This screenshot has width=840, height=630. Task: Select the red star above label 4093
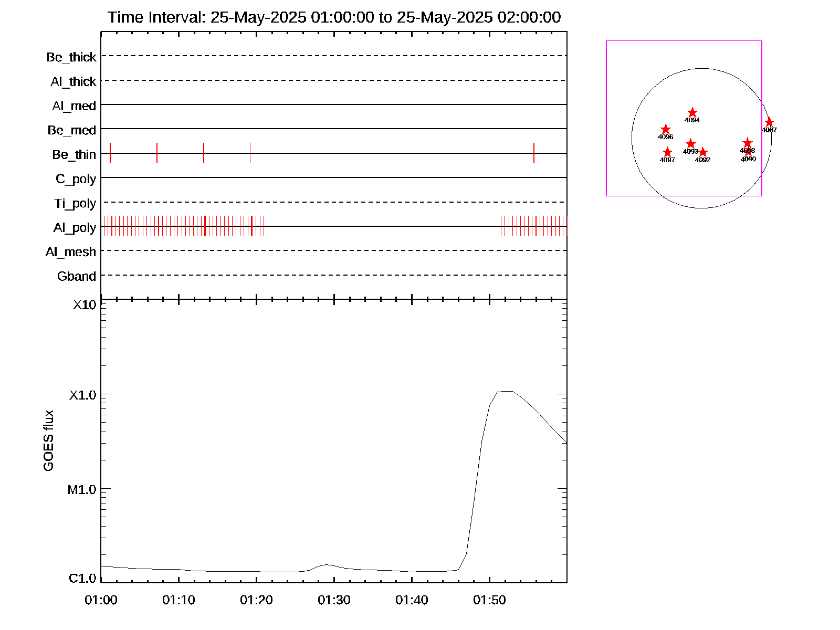pos(691,144)
